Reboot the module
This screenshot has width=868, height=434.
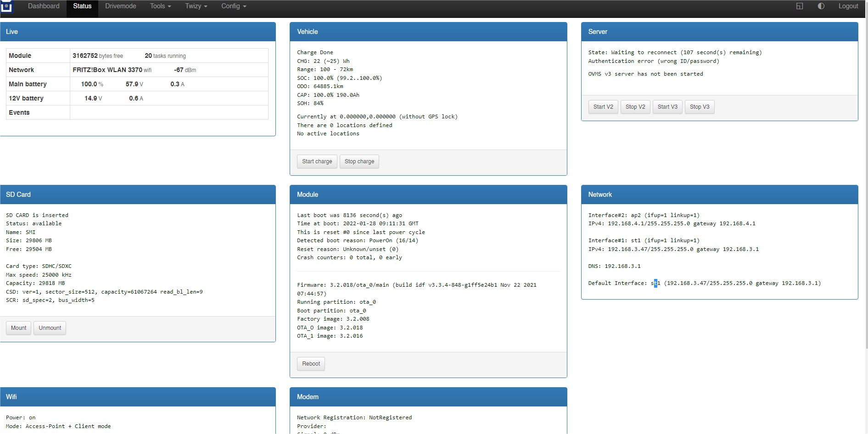[x=311, y=364]
